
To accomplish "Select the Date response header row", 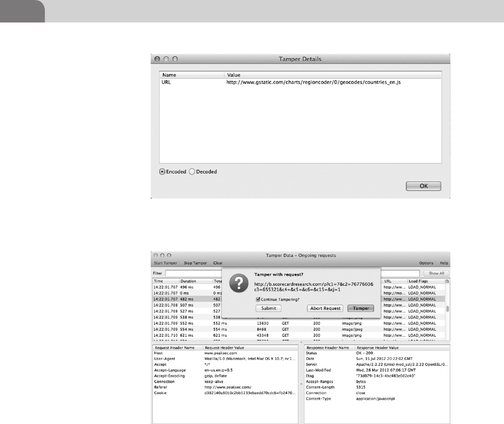I will tap(377, 359).
